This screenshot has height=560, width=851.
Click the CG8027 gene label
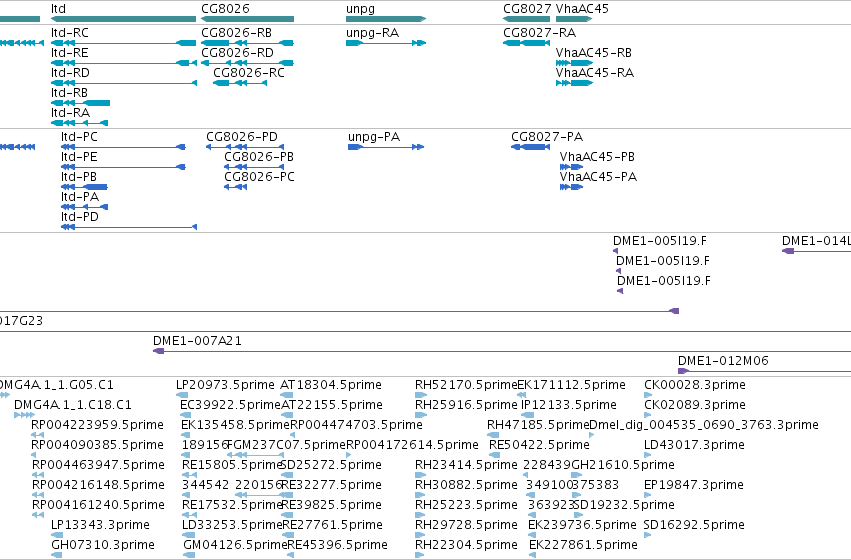pyautogui.click(x=527, y=9)
